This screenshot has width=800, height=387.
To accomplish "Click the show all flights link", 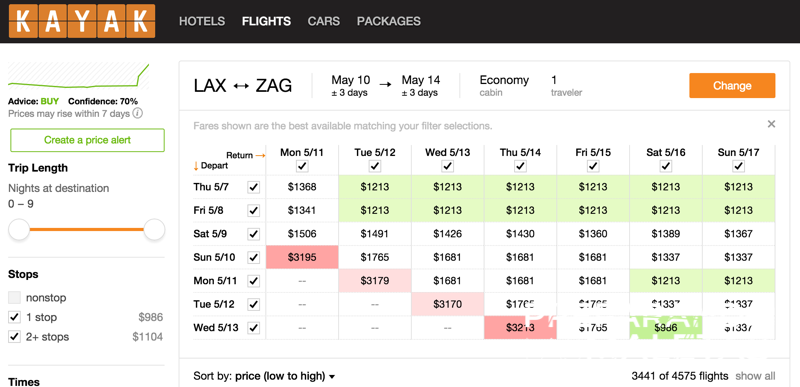I will point(755,376).
